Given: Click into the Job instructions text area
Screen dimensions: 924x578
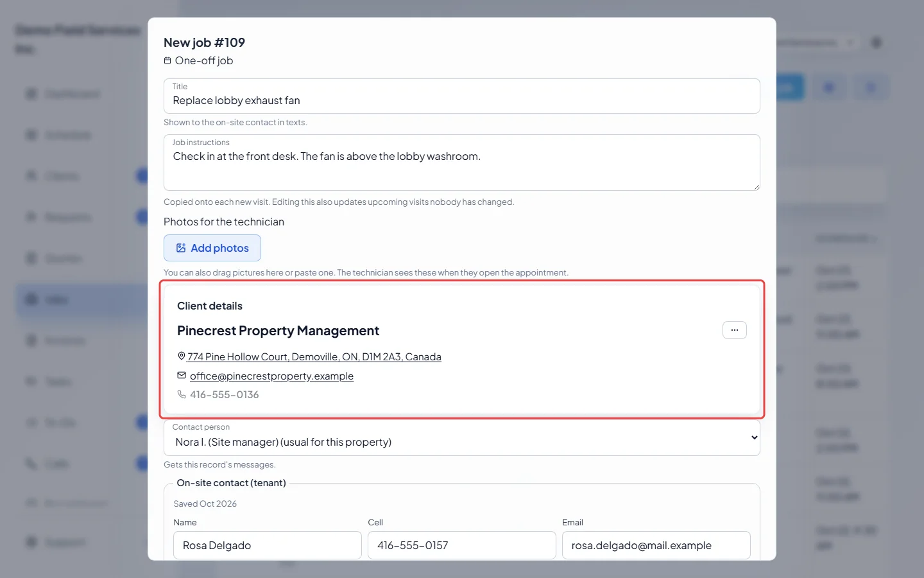Looking at the screenshot, I should 462,162.
